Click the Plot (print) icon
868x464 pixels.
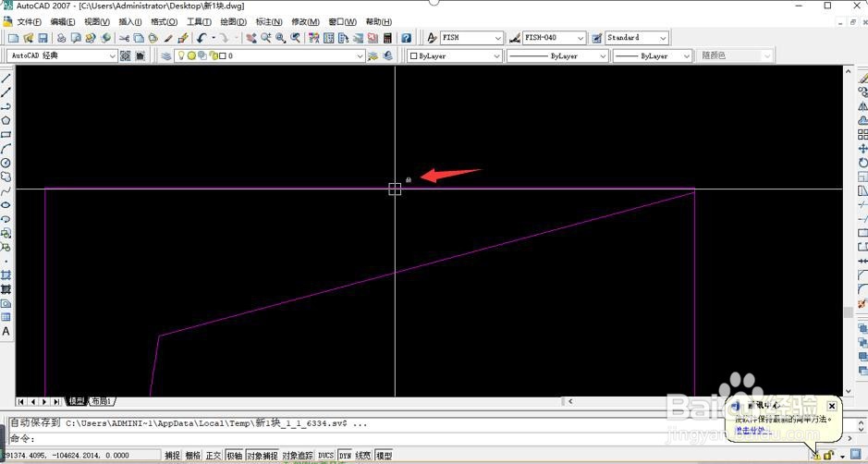coord(61,38)
